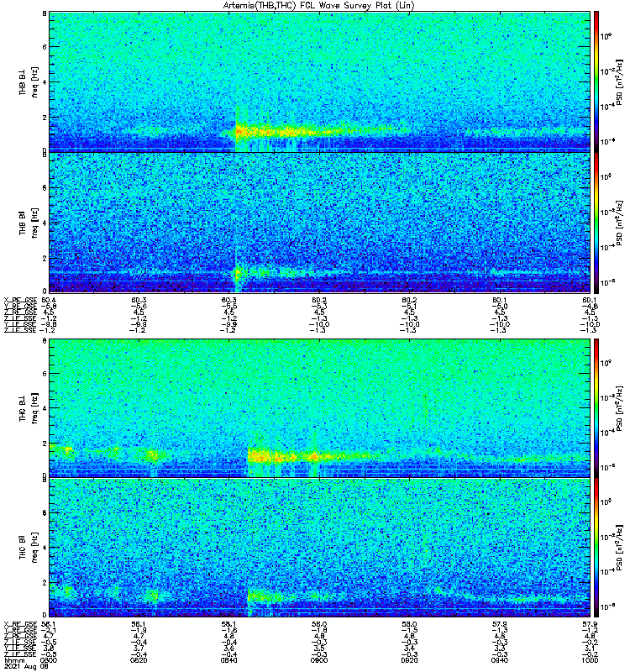630x672 pixels.
Task: Select the 0820 time tick label
Action: pyautogui.click(x=139, y=660)
